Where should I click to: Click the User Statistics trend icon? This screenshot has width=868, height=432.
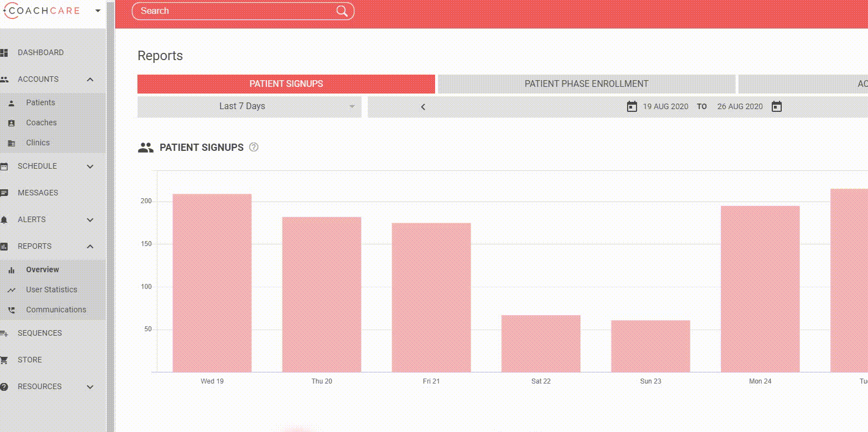12,290
